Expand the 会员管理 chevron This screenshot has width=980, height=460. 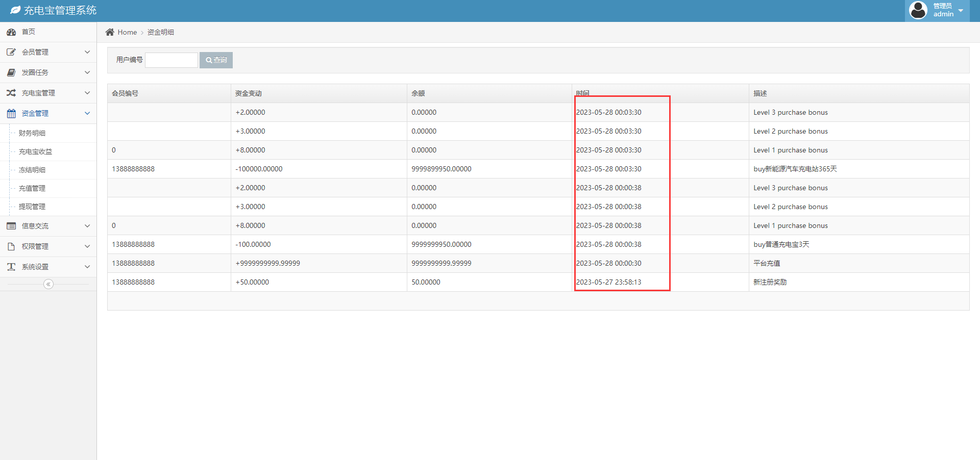click(x=87, y=52)
